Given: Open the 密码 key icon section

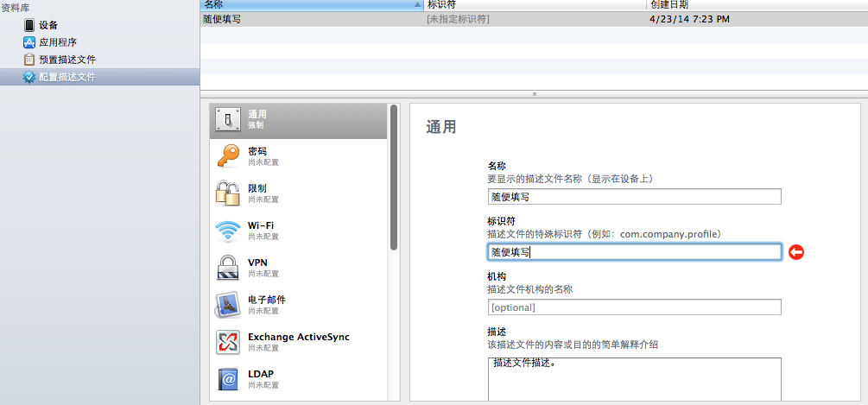Looking at the screenshot, I should [x=228, y=156].
